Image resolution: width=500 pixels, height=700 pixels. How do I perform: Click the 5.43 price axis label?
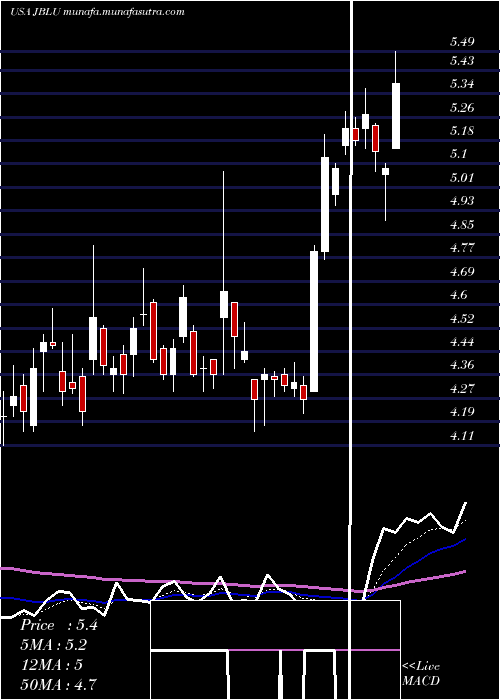coord(462,60)
